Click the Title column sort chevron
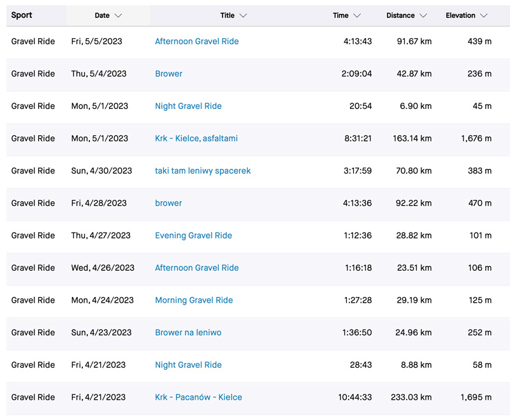510x420 pixels. 244,15
